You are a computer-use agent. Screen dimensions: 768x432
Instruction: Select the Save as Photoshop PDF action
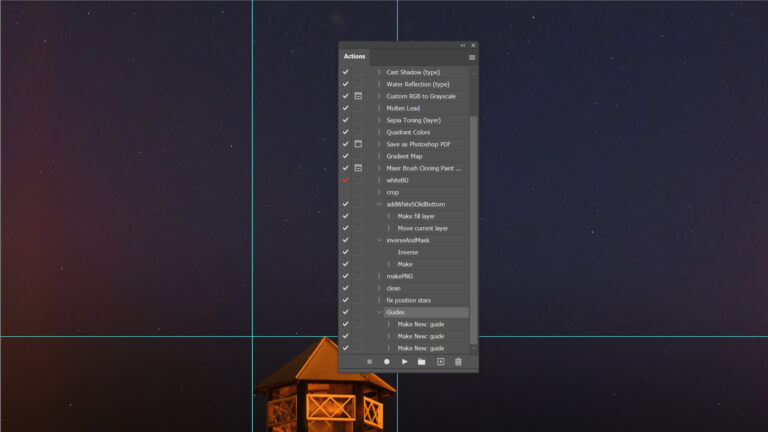click(418, 144)
